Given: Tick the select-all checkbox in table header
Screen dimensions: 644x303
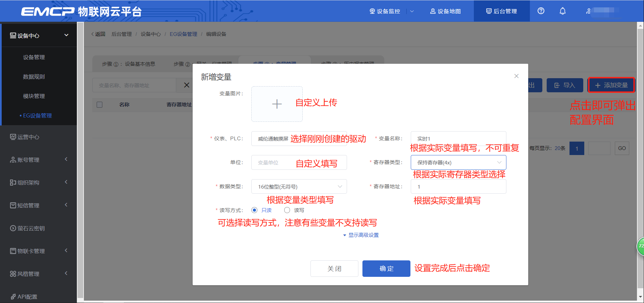Looking at the screenshot, I should (x=100, y=105).
